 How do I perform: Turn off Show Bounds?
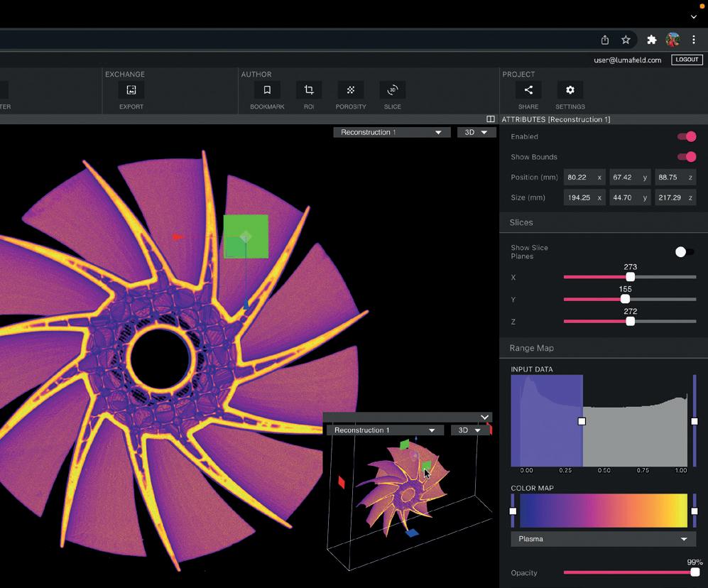click(686, 157)
